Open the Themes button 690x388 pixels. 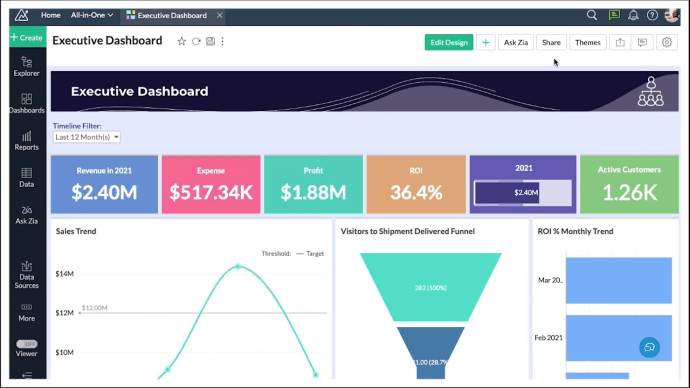coord(587,42)
